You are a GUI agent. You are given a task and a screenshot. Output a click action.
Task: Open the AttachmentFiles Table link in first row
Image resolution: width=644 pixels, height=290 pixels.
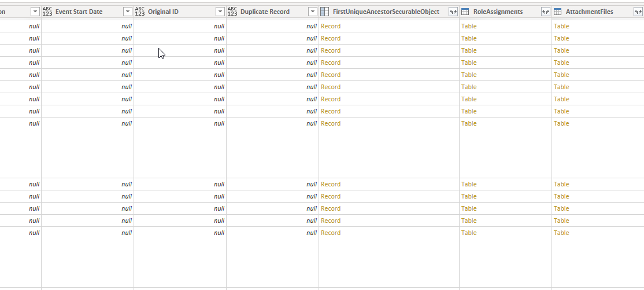click(x=561, y=26)
